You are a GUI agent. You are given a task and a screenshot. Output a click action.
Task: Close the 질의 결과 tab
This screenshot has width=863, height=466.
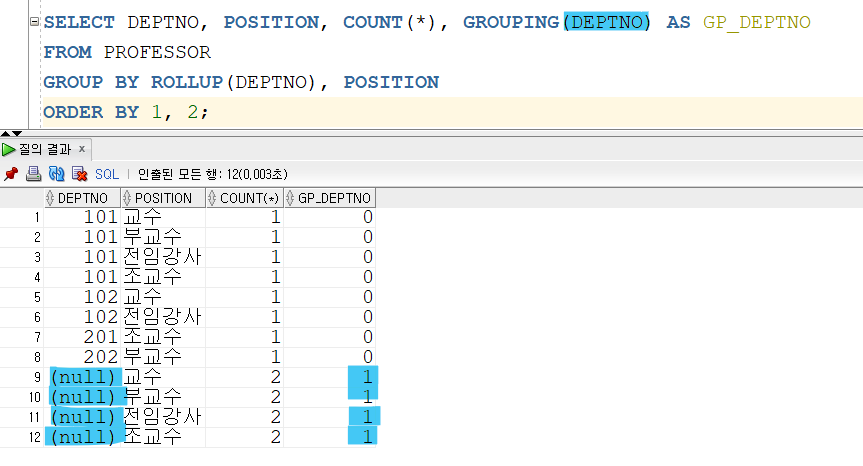(x=82, y=149)
